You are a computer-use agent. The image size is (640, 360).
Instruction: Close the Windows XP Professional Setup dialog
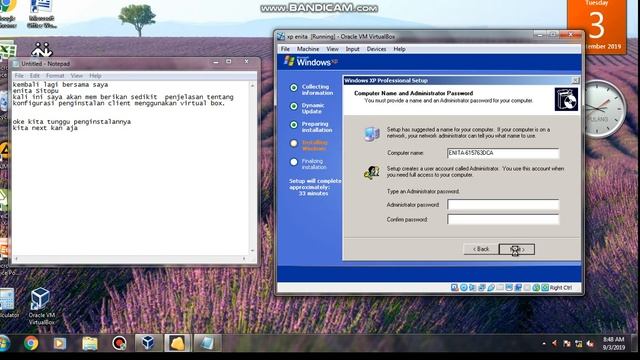pyautogui.click(x=575, y=80)
